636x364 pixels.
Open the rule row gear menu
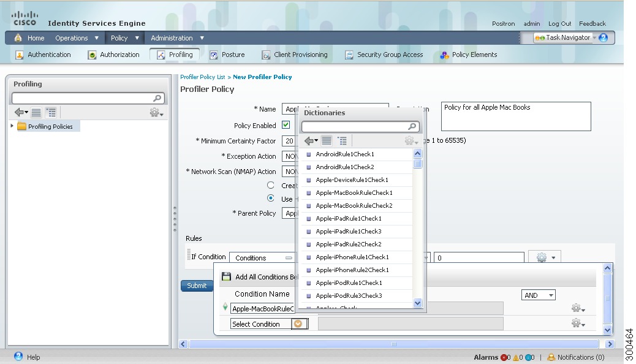(x=545, y=258)
